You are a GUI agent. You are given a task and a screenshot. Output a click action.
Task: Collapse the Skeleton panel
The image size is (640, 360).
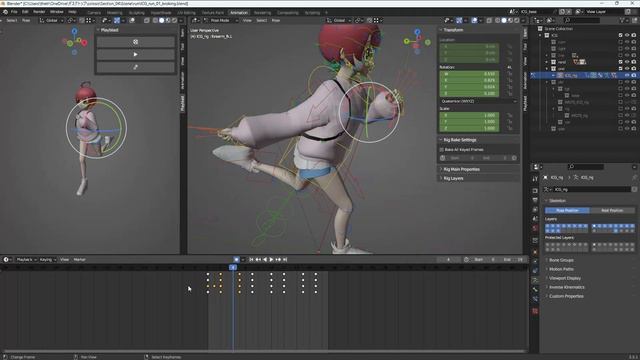coord(557,200)
